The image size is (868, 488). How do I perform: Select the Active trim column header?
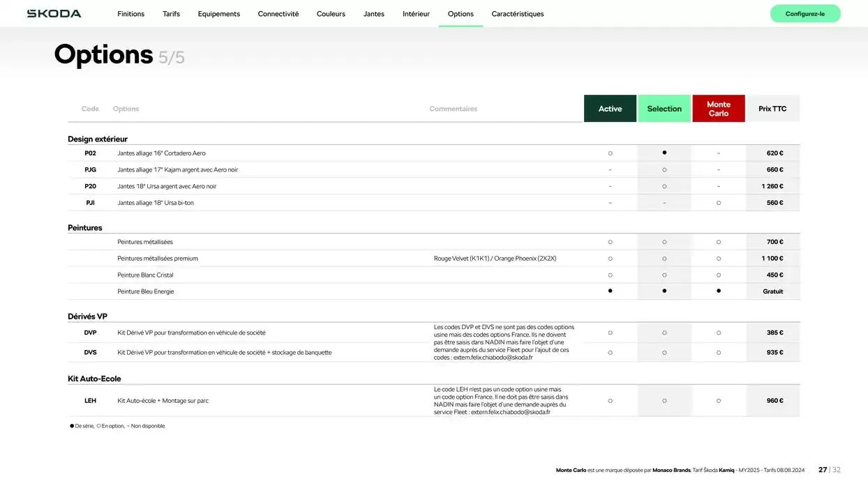tap(610, 109)
